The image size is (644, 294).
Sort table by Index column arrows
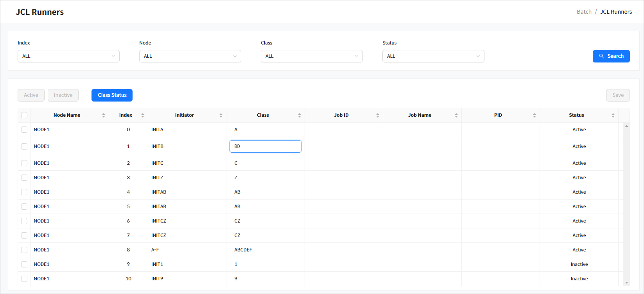tap(143, 116)
